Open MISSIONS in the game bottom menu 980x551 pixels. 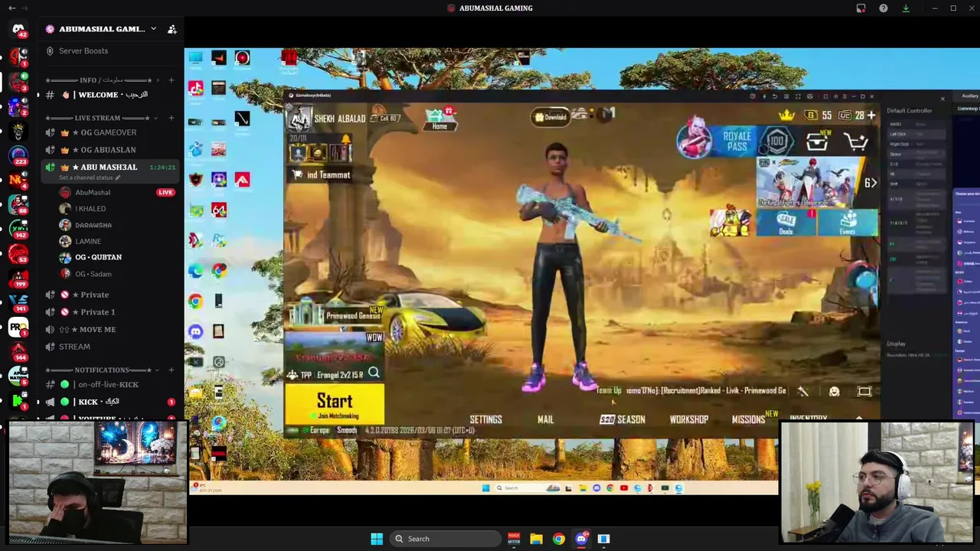(x=748, y=419)
